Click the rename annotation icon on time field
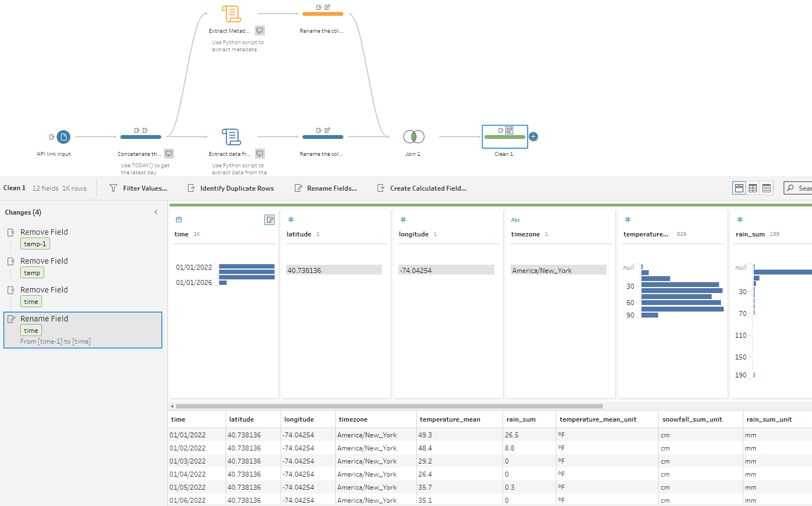 (x=269, y=220)
